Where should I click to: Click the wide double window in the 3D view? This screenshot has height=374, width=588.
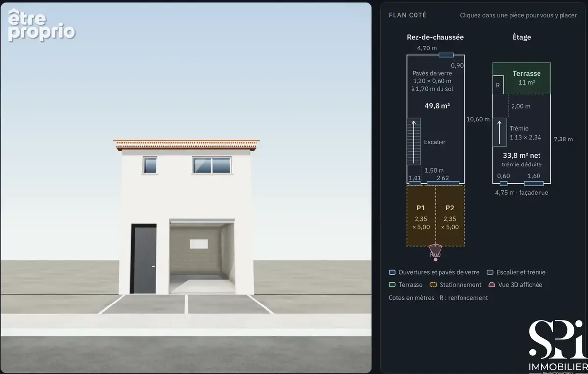(x=212, y=165)
